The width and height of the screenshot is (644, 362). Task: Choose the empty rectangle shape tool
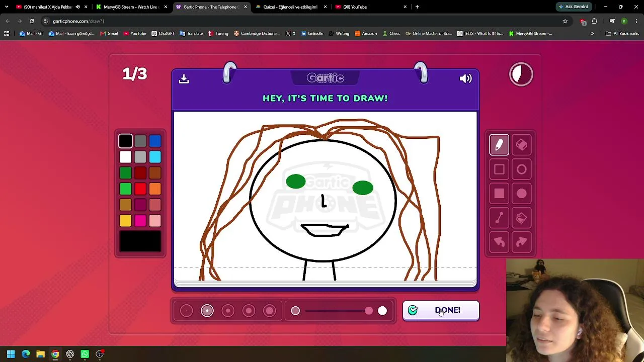click(499, 169)
